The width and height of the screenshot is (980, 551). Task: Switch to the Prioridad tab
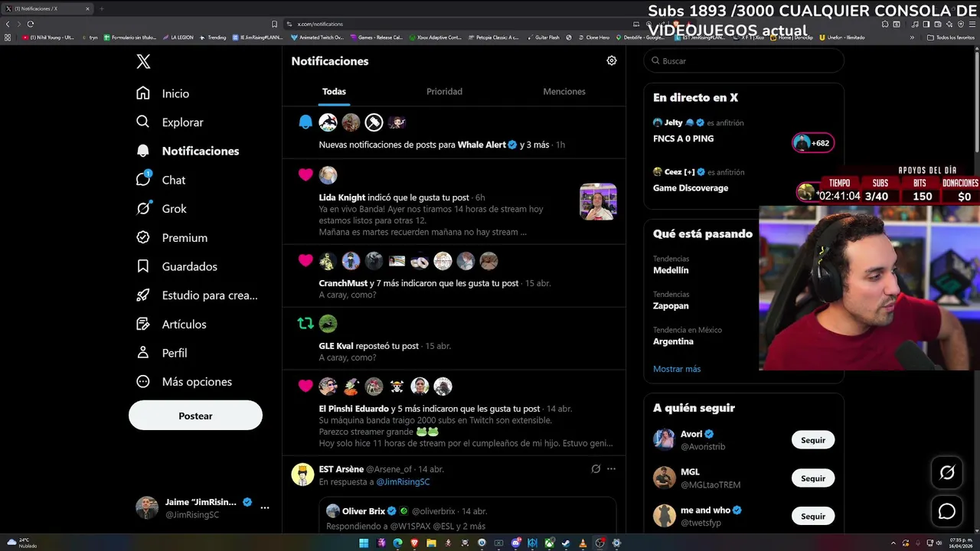pyautogui.click(x=444, y=91)
